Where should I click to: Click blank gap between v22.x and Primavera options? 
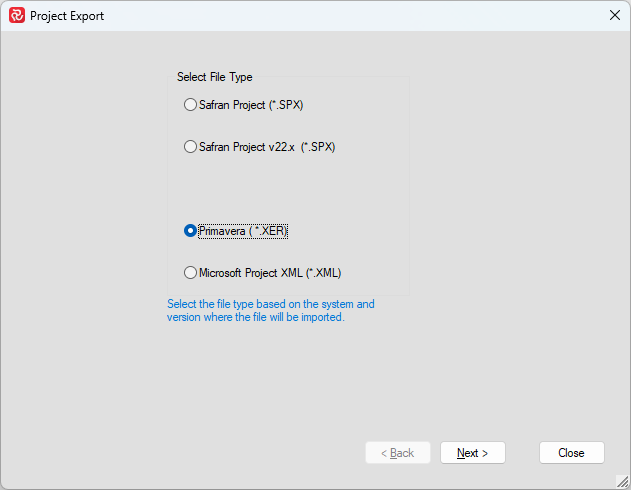tap(287, 190)
